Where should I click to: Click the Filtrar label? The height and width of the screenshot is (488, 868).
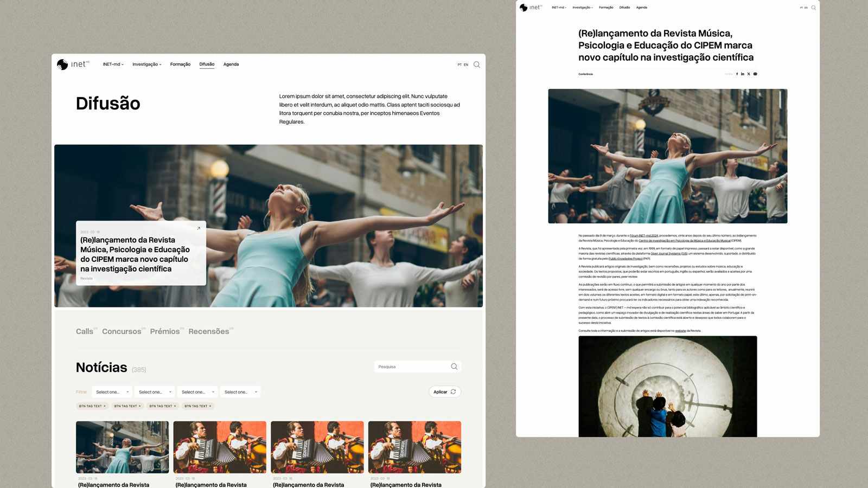pos(81,392)
